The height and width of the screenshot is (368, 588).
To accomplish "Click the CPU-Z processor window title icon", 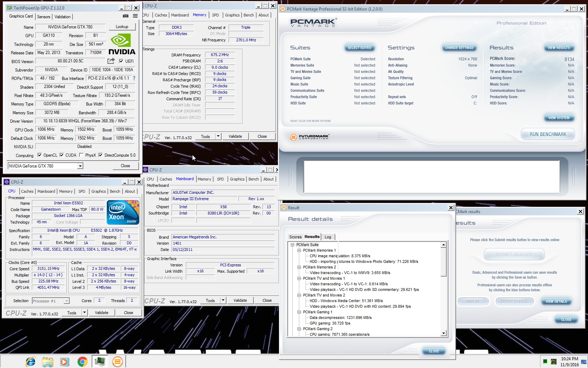I will tap(7, 182).
